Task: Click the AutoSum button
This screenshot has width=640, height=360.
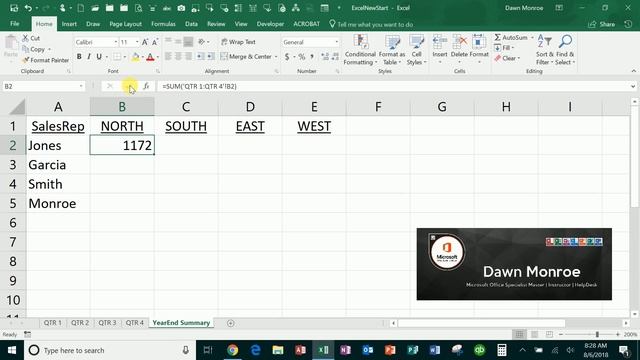Action: tap(511, 38)
